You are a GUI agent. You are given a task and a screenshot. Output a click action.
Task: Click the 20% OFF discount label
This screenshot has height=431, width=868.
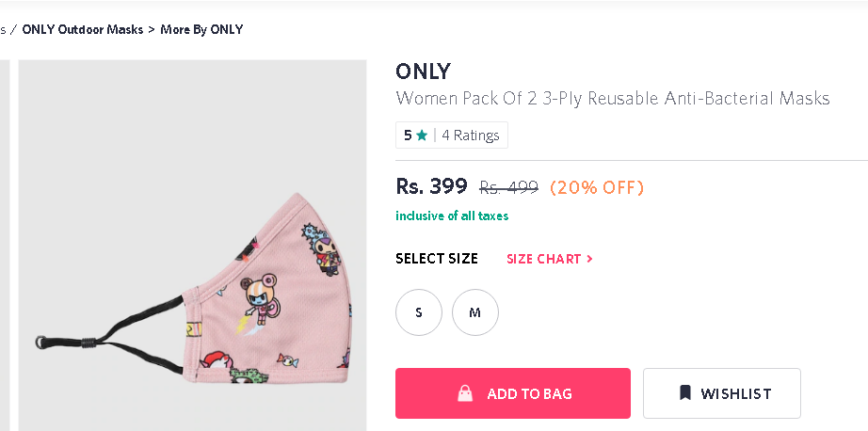click(597, 187)
